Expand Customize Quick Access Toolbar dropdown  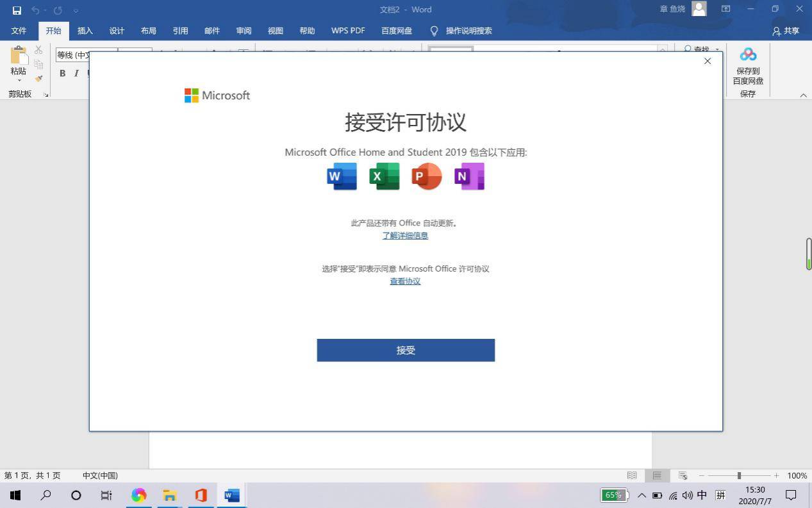(x=76, y=11)
